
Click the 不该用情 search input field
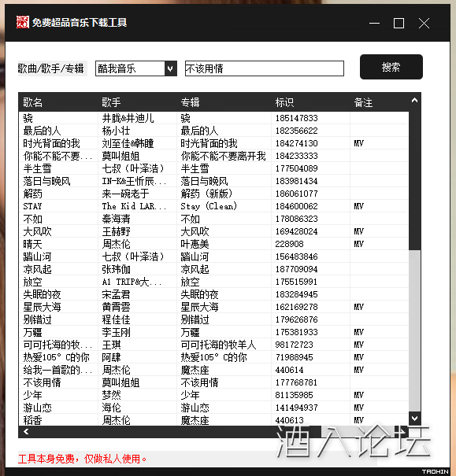265,68
